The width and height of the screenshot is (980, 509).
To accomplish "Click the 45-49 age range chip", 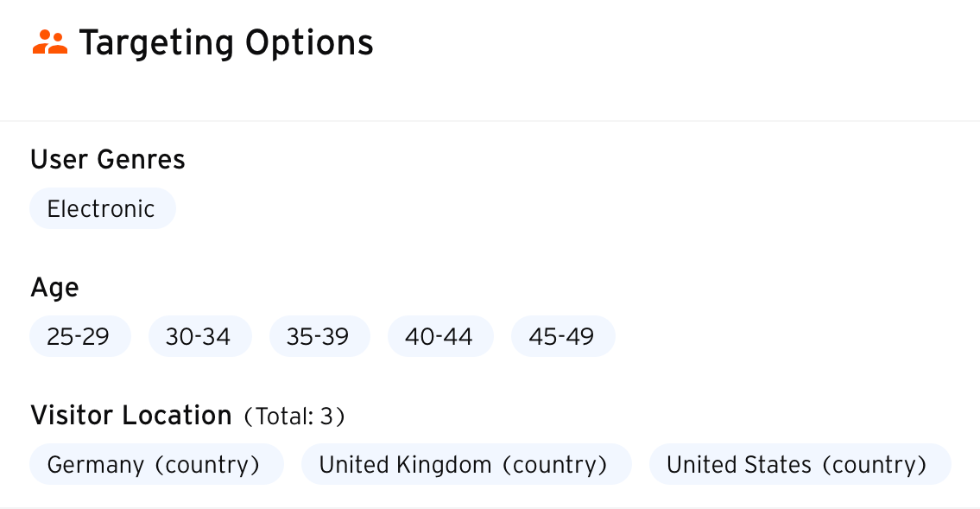I will [x=562, y=336].
